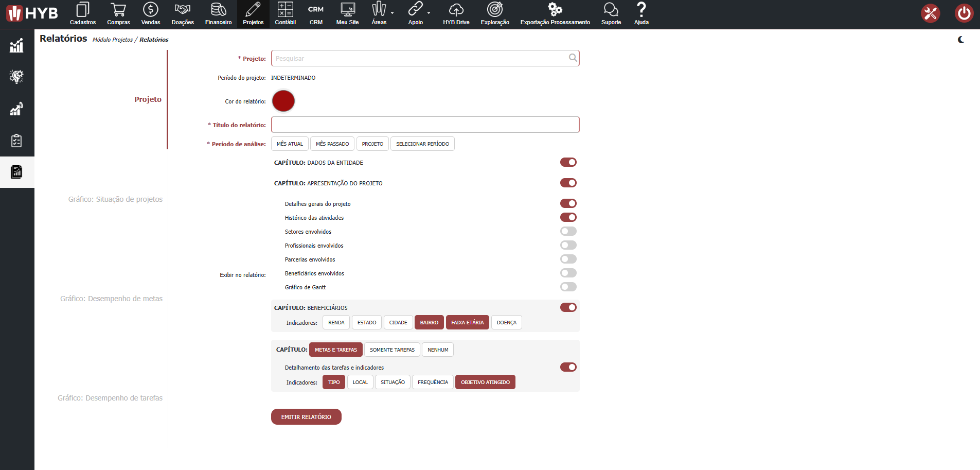Image resolution: width=980 pixels, height=470 pixels.
Task: Open the Contábil menu
Action: [x=285, y=14]
